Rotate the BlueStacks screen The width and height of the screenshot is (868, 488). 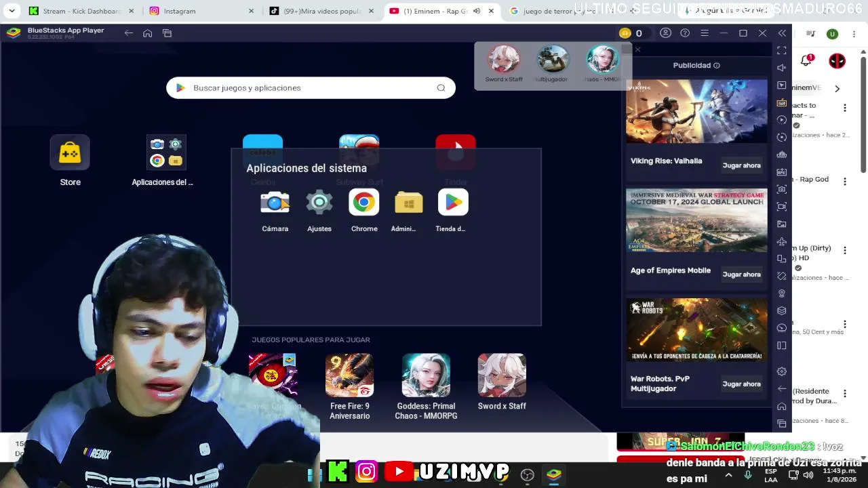point(782,259)
